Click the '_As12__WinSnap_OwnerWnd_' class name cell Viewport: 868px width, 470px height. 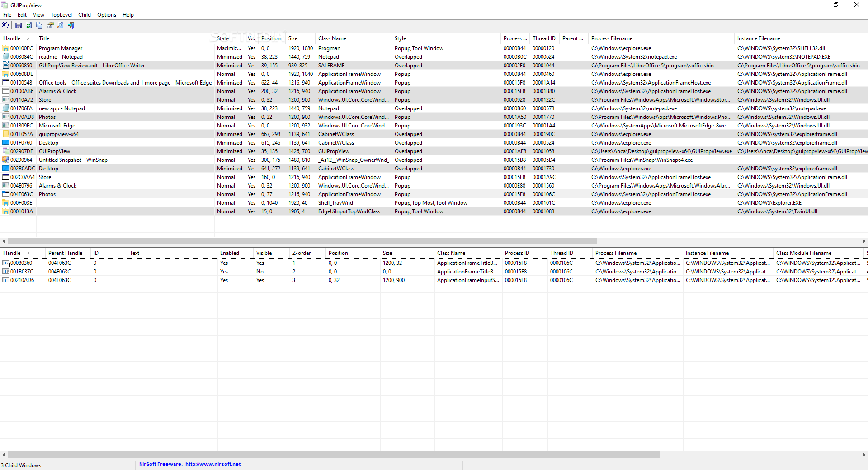click(x=354, y=160)
